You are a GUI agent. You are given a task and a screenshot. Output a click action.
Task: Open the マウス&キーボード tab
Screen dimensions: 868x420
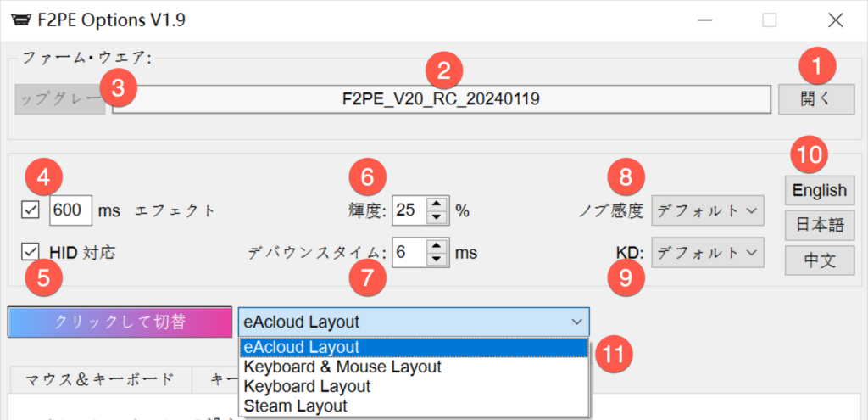point(100,379)
